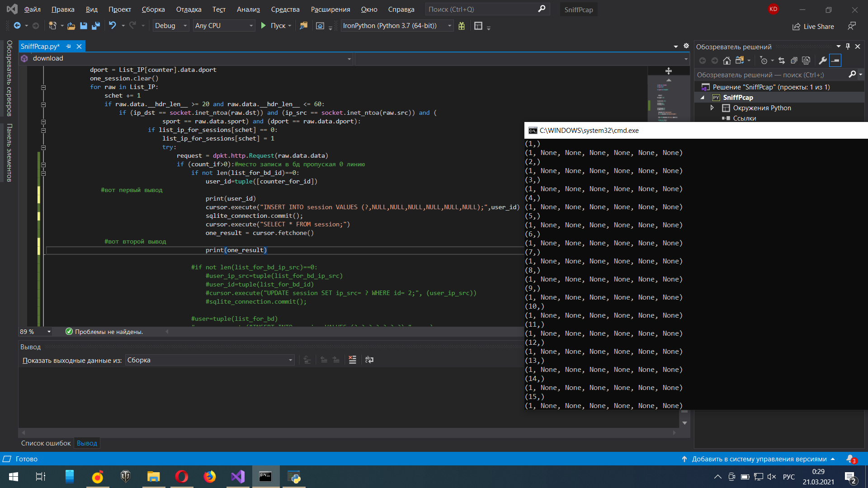This screenshot has width=868, height=488.
Task: Collapse all items in Solution Explorer
Action: coord(794,61)
